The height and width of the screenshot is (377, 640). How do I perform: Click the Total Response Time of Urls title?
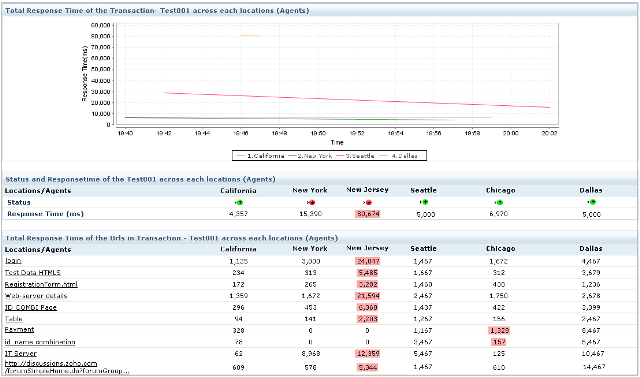point(171,238)
